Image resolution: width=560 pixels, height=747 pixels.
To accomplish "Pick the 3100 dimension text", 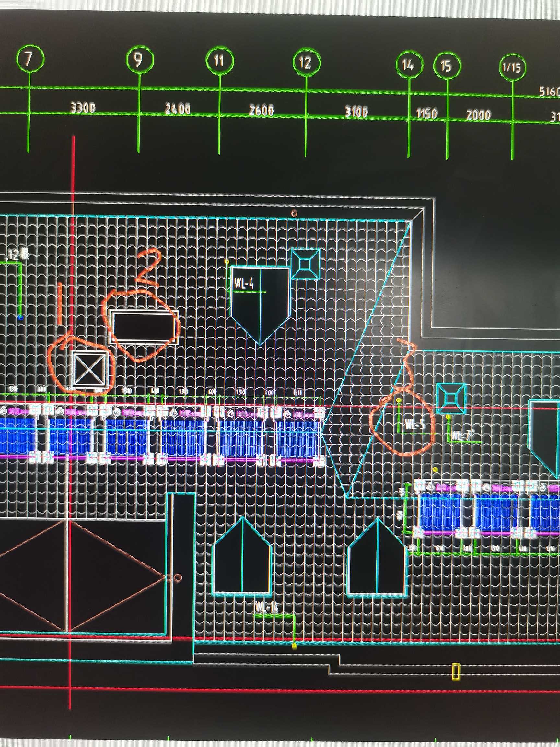I will click(x=356, y=112).
